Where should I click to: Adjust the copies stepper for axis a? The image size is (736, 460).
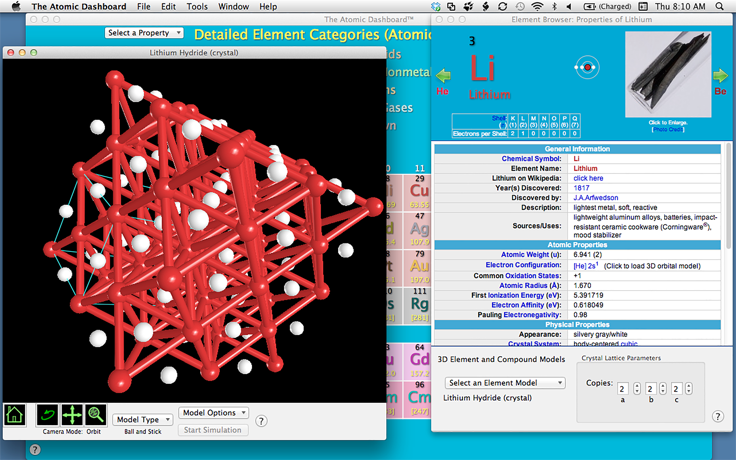click(x=637, y=388)
